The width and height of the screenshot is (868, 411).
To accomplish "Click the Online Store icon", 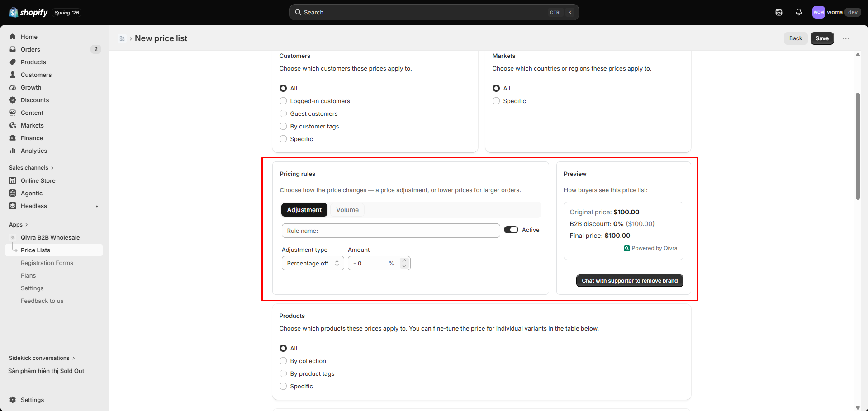I will pos(13,180).
